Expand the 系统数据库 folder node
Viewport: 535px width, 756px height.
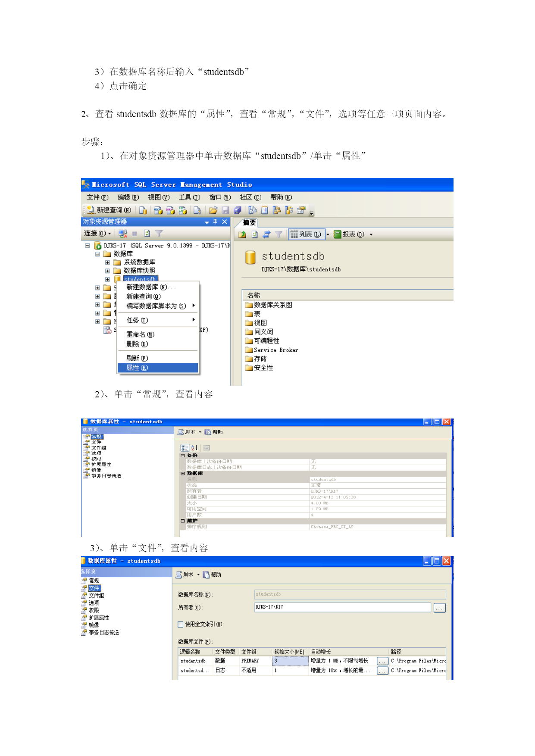pos(107,262)
